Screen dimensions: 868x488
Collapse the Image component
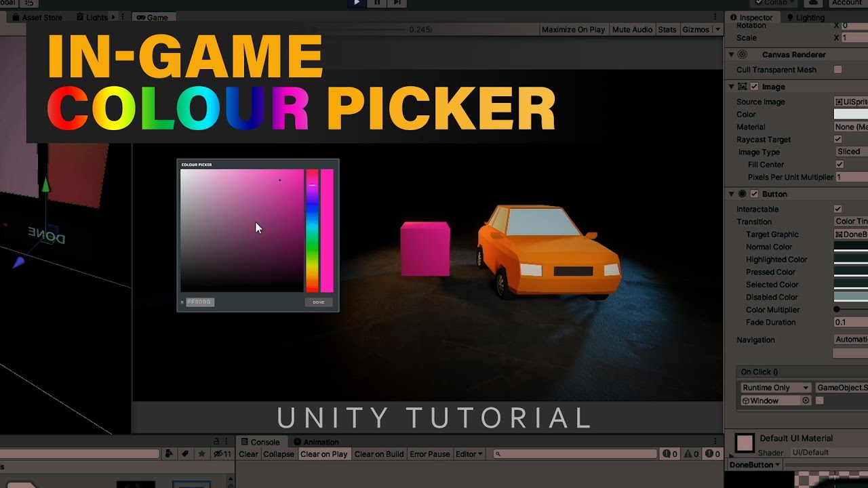731,87
